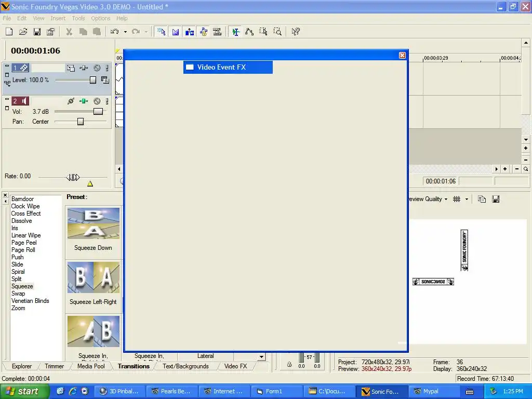Choose Venetian Blinds transition
532x399 pixels.
30,301
